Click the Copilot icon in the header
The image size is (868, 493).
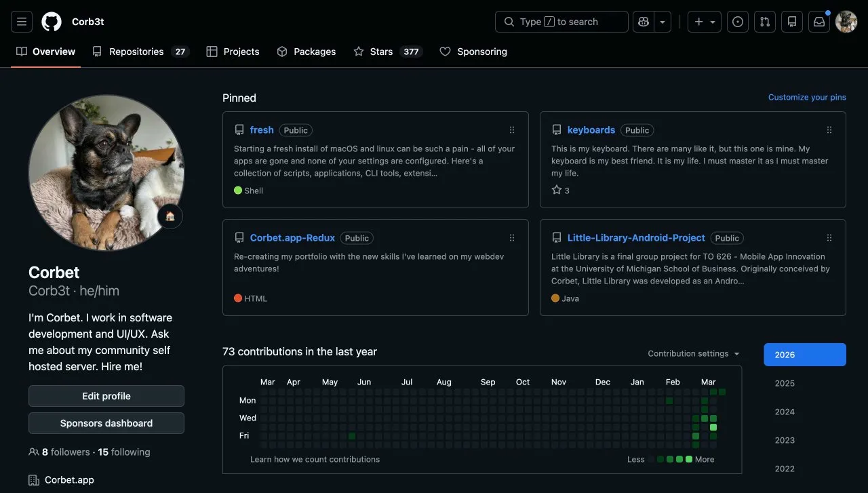(x=643, y=21)
